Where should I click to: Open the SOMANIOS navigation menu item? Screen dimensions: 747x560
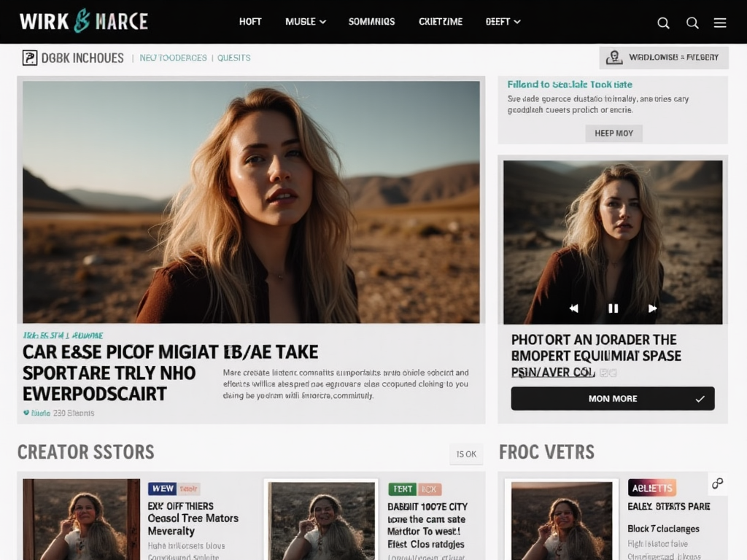click(x=371, y=22)
